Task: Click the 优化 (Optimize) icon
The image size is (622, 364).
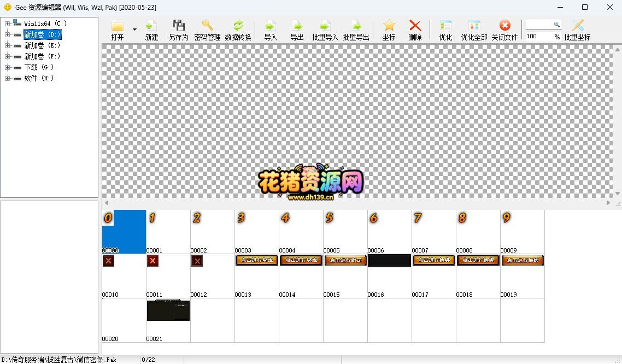Action: [445, 26]
